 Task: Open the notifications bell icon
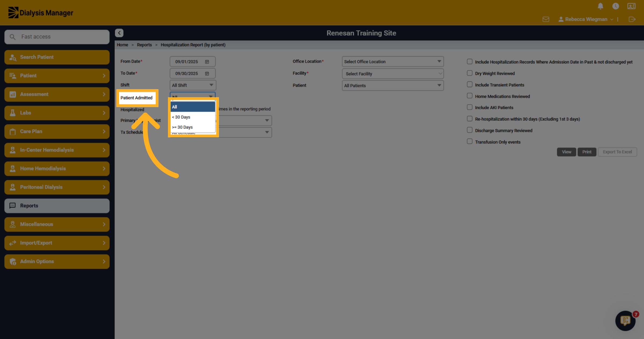tap(601, 6)
